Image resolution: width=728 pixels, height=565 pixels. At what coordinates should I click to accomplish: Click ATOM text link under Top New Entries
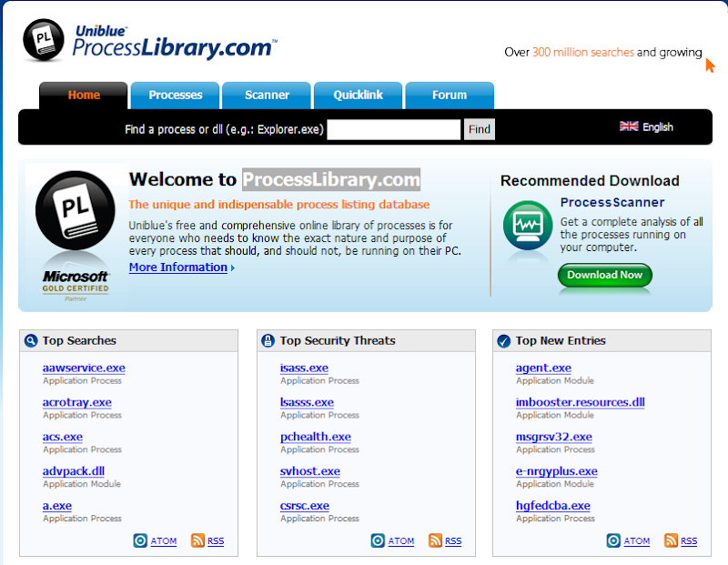click(636, 540)
